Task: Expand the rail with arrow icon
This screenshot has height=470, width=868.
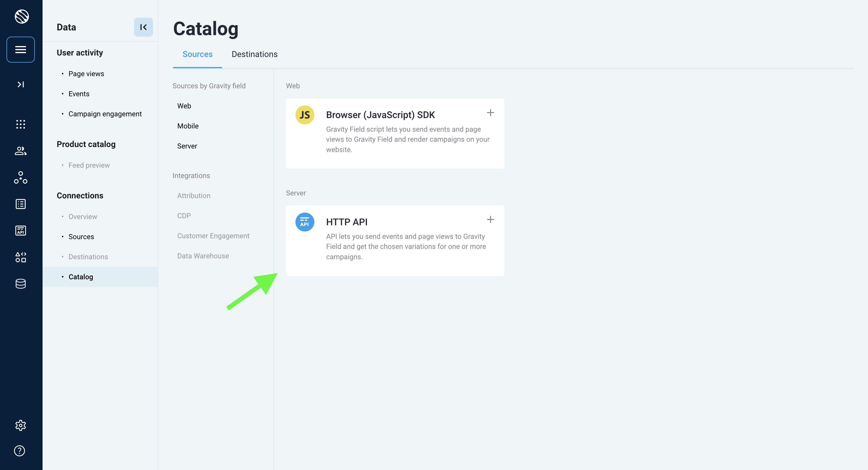Action: pos(21,84)
